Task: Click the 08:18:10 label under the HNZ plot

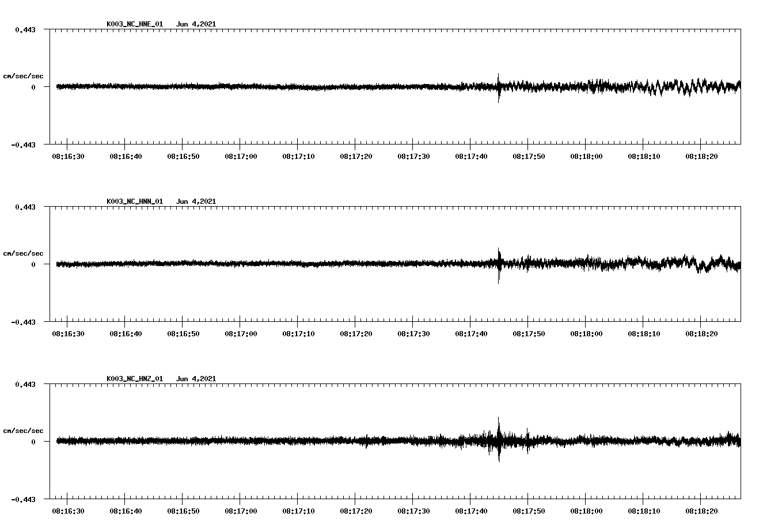Action: pyautogui.click(x=644, y=511)
